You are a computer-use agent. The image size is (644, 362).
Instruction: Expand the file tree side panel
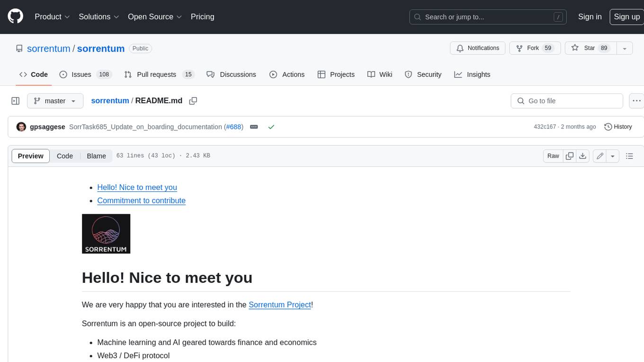tap(16, 101)
